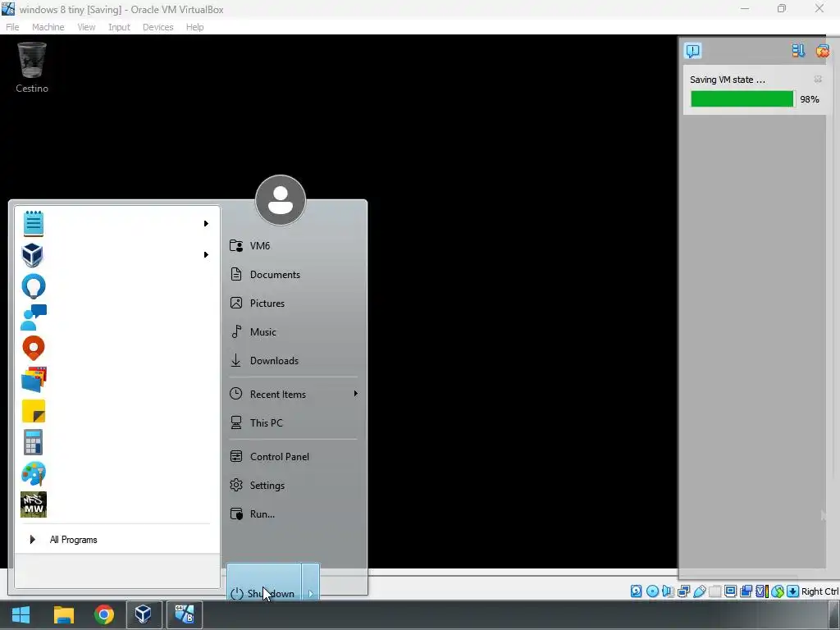Launch VirtualBox cube app in Start menu
This screenshot has width=840, height=630.
(33, 255)
